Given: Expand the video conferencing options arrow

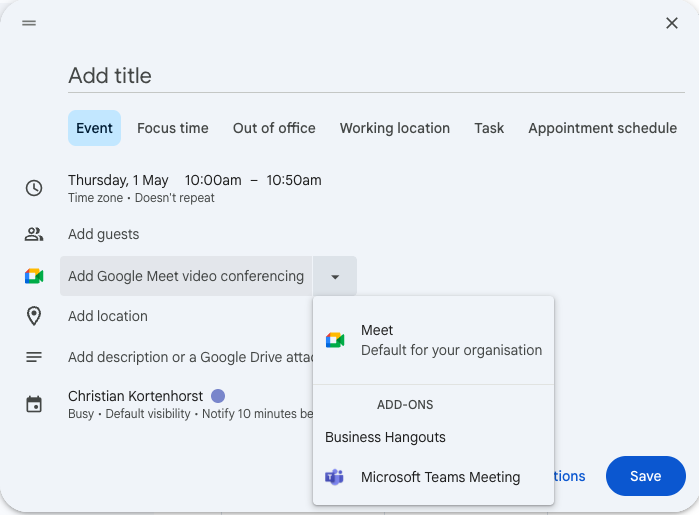Looking at the screenshot, I should click(335, 276).
